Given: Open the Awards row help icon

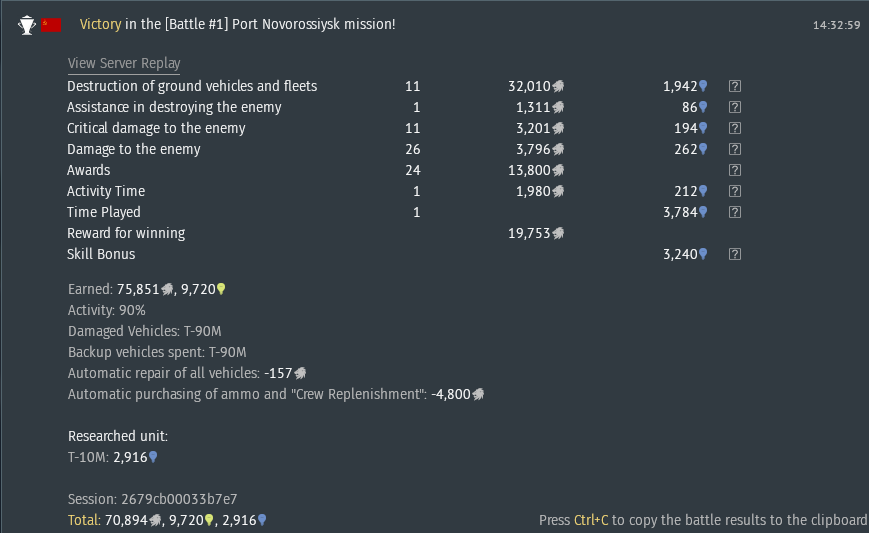Looking at the screenshot, I should point(735,170).
